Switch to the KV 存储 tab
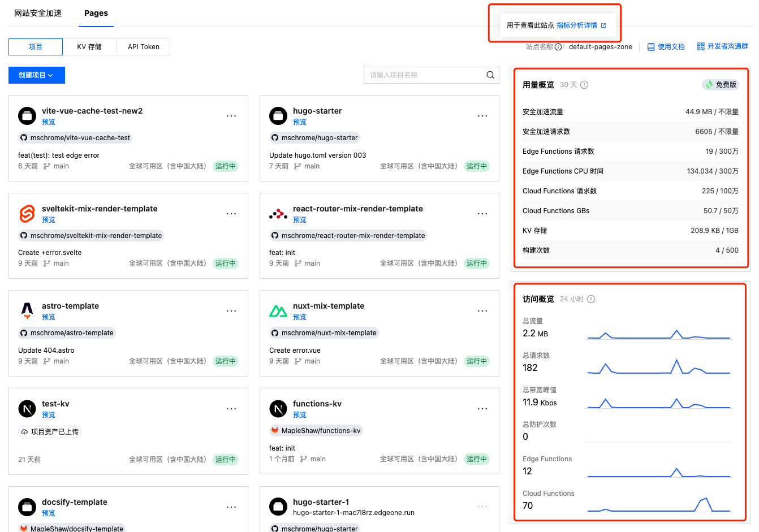The height and width of the screenshot is (532, 759). tap(89, 47)
